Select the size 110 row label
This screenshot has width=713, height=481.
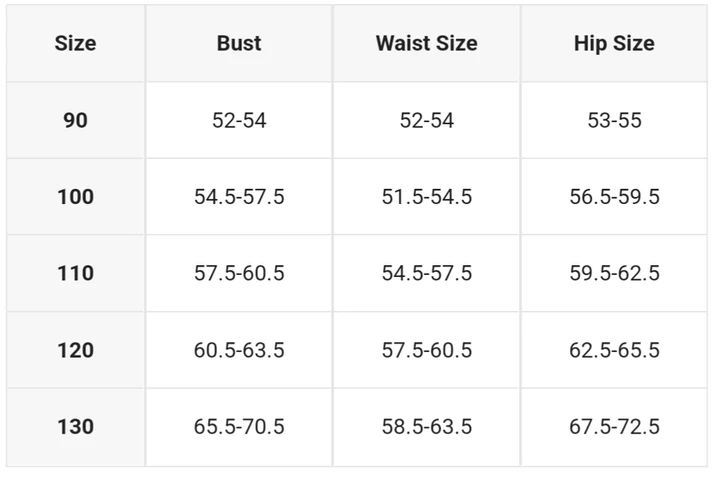(75, 273)
